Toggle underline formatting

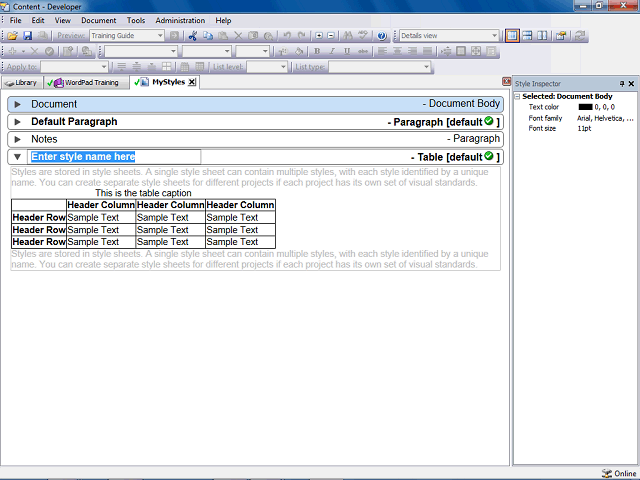click(x=347, y=51)
